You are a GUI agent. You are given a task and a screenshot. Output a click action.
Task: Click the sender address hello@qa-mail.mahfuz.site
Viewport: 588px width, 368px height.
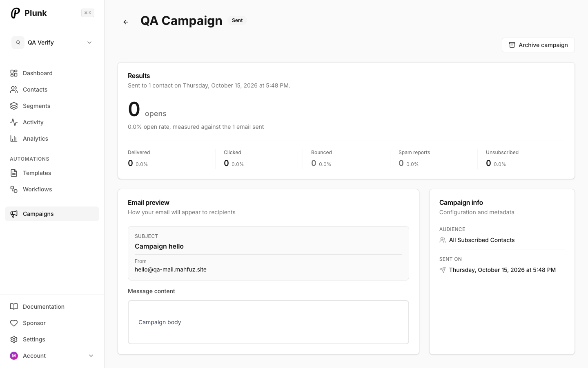pos(171,269)
